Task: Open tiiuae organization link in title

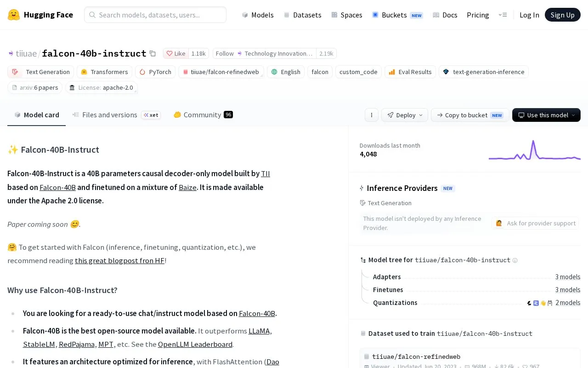Action: [26, 53]
